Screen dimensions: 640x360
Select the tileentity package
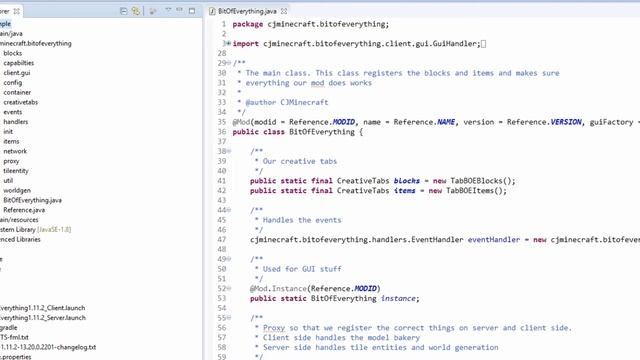pos(16,171)
